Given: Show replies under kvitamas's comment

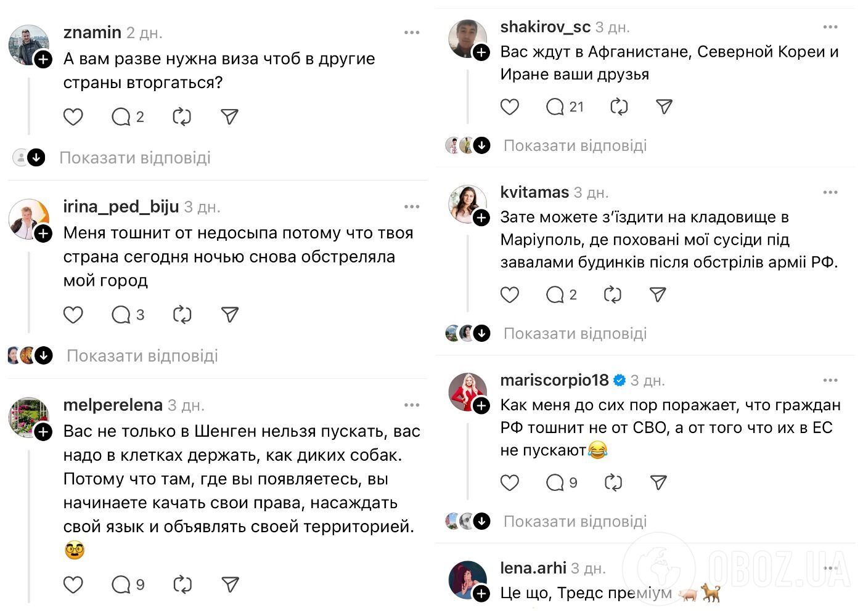Looking at the screenshot, I should pos(575,333).
